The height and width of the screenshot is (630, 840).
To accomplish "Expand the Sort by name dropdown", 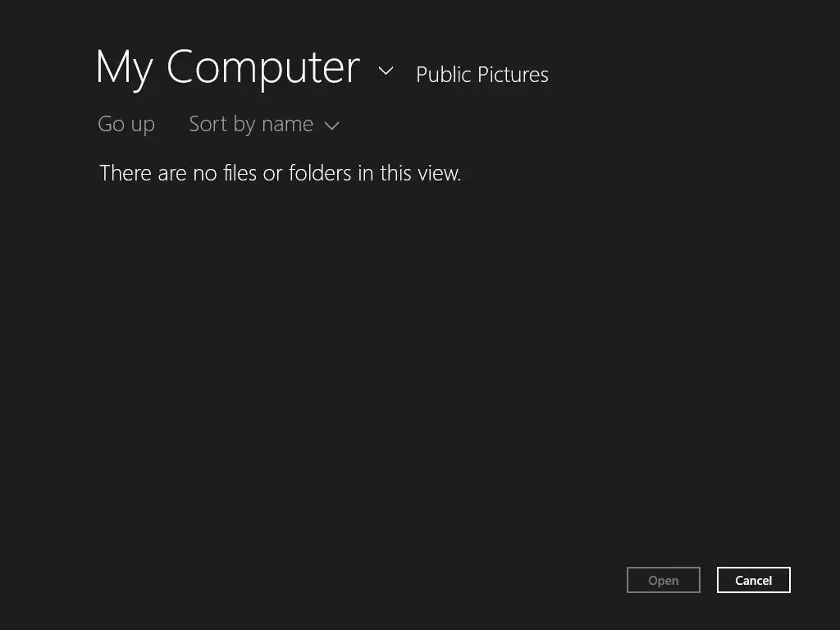I will (x=264, y=125).
